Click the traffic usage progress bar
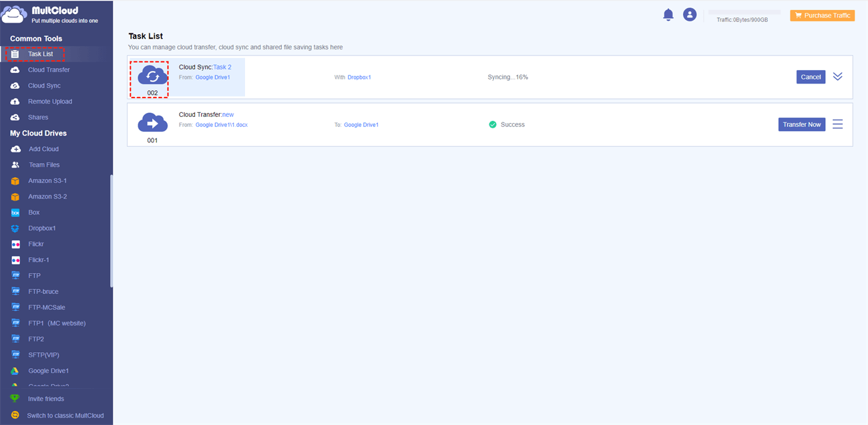 pyautogui.click(x=744, y=12)
